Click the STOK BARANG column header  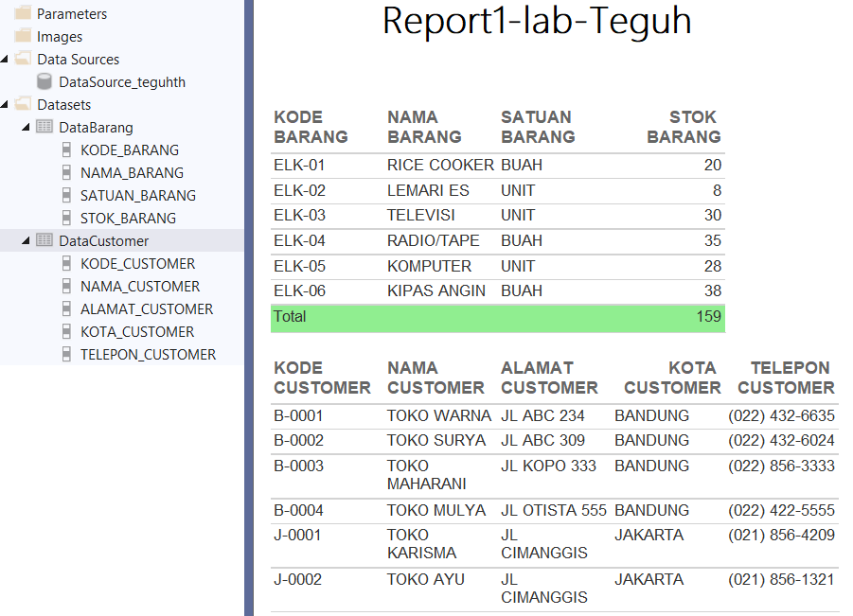pyautogui.click(x=684, y=127)
